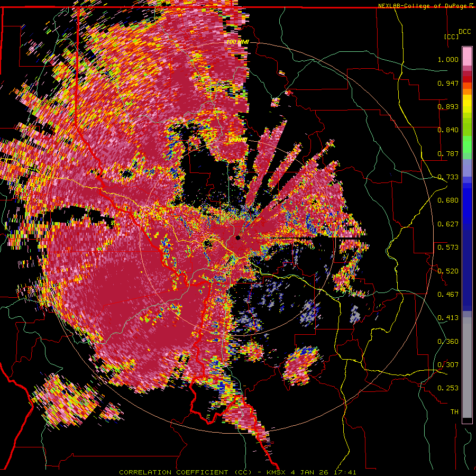Click the [CC] units label
The height and width of the screenshot is (476, 476).
(451, 36)
